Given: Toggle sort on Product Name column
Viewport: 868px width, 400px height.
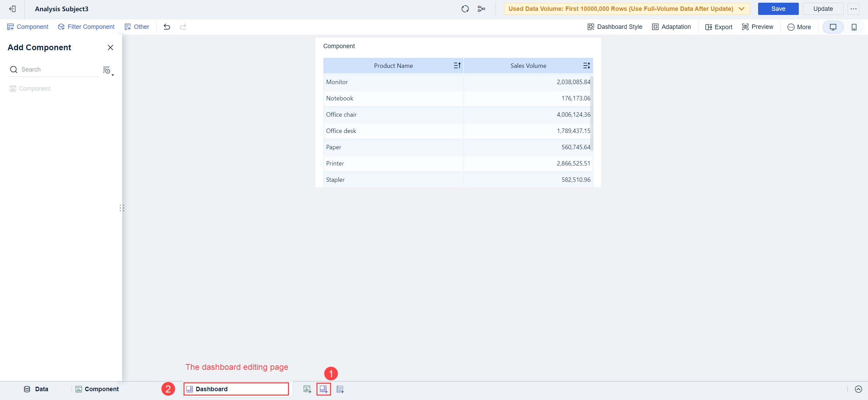Looking at the screenshot, I should 457,65.
